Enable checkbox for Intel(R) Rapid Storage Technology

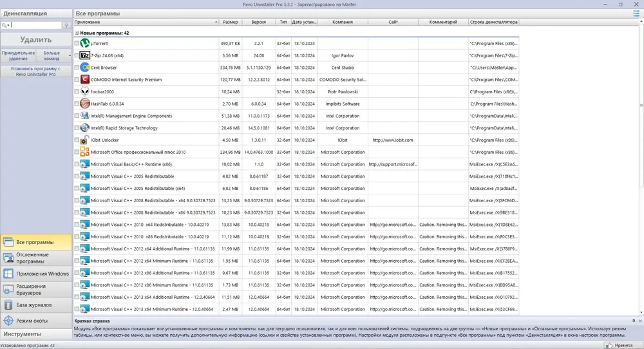click(x=77, y=128)
